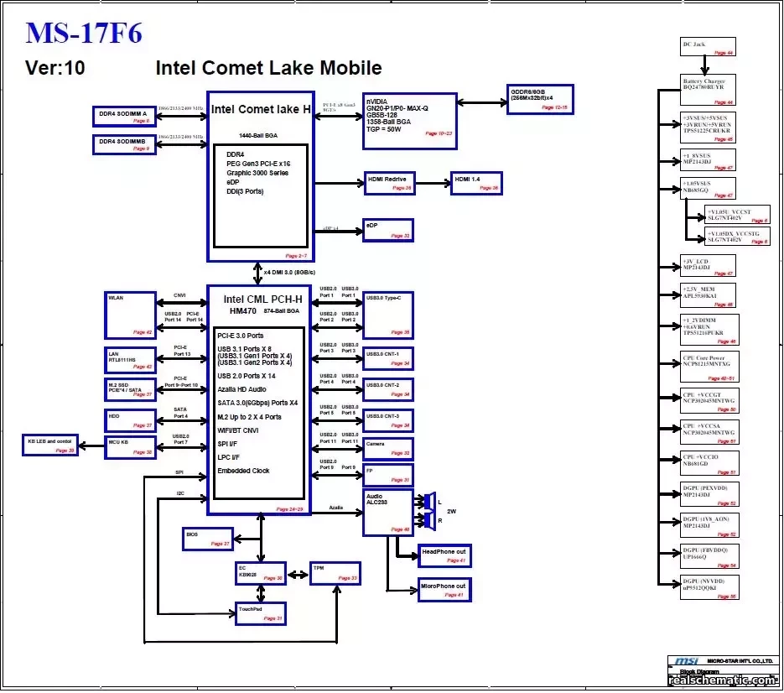
Task: Click the FP fingerprint block
Action: point(387,475)
